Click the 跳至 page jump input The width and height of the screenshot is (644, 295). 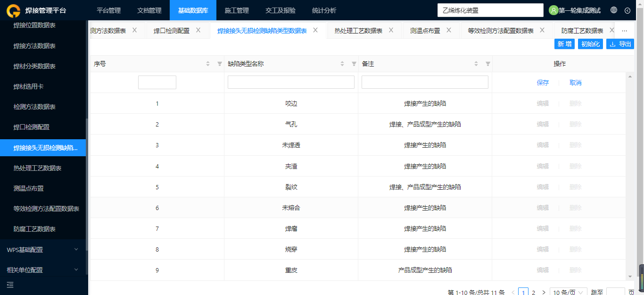point(615,292)
